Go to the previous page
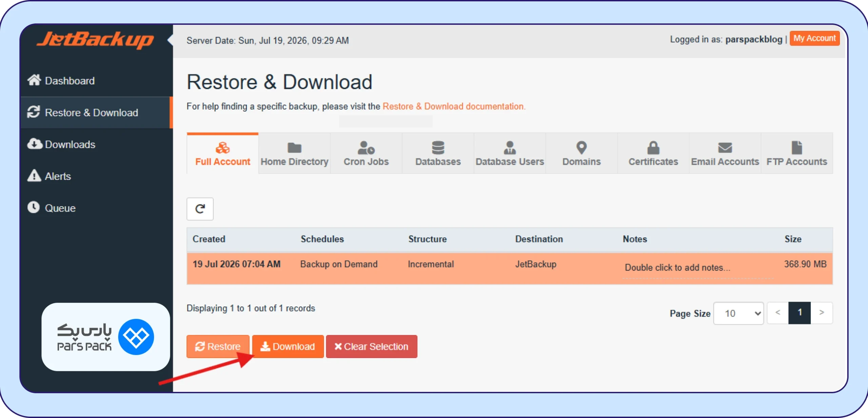The height and width of the screenshot is (418, 868). (778, 313)
